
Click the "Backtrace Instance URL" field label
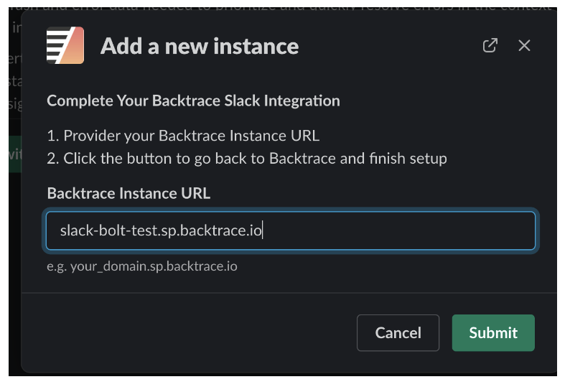[x=129, y=193]
